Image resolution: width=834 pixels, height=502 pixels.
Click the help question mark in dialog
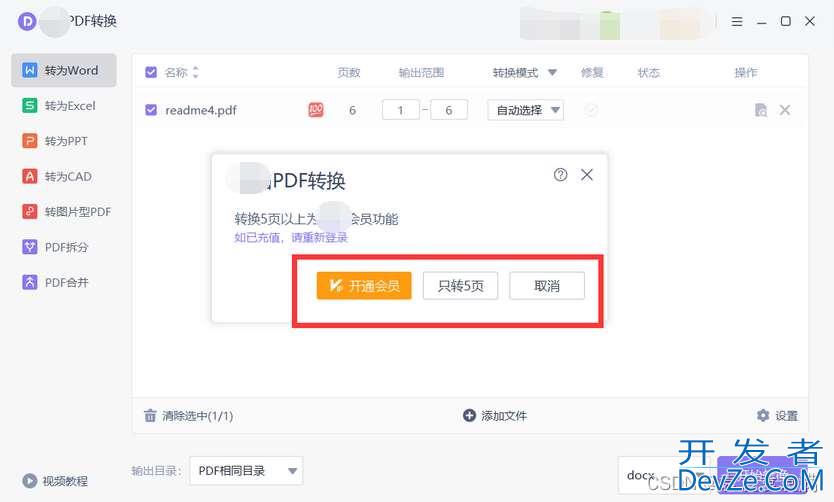(560, 174)
